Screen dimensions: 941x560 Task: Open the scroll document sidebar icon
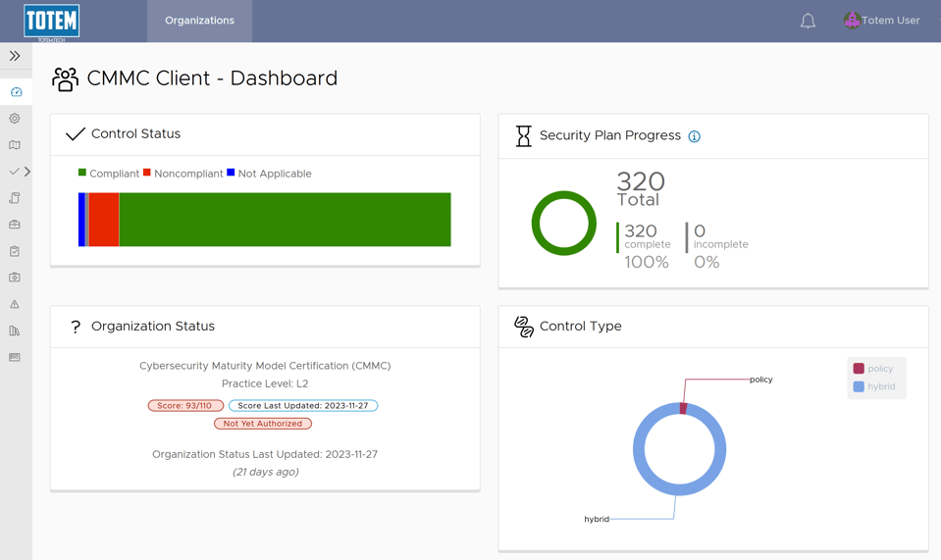coord(15,198)
